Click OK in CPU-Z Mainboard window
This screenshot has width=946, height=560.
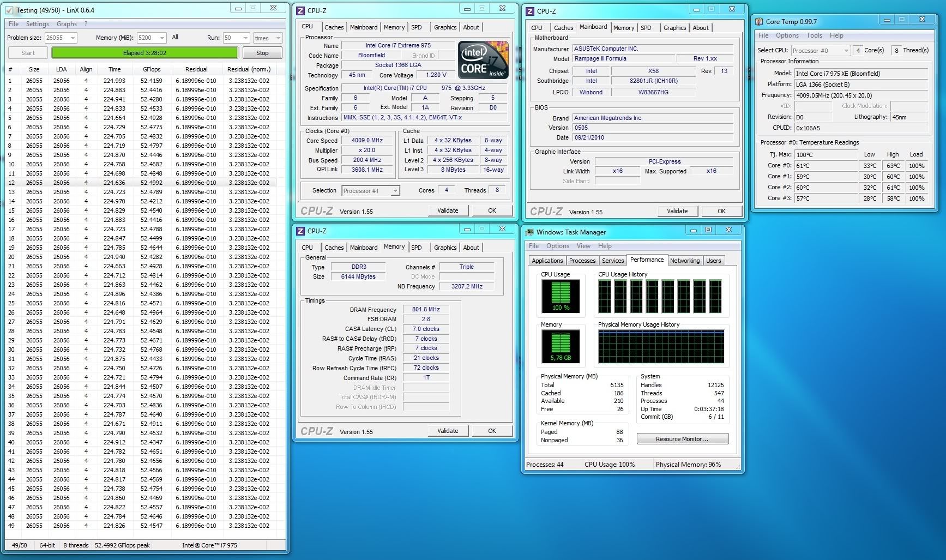tap(721, 211)
